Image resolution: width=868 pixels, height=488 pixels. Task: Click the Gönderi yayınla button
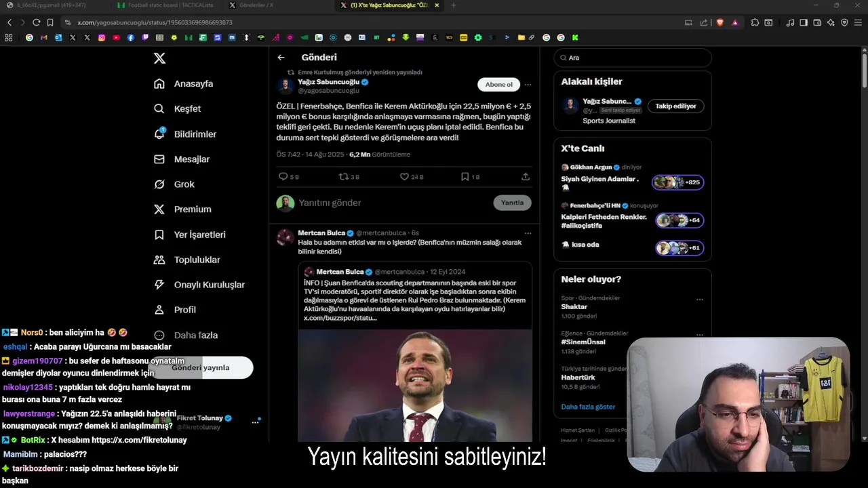201,367
